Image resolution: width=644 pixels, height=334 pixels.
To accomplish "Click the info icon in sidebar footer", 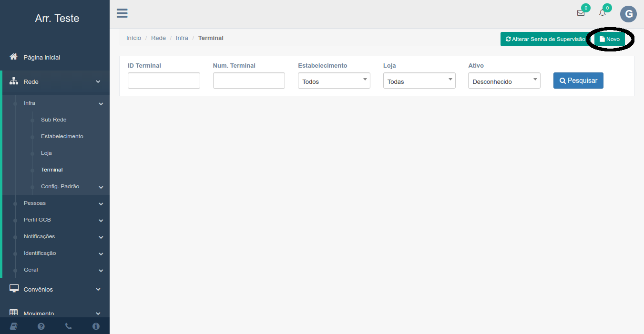I will [96, 326].
